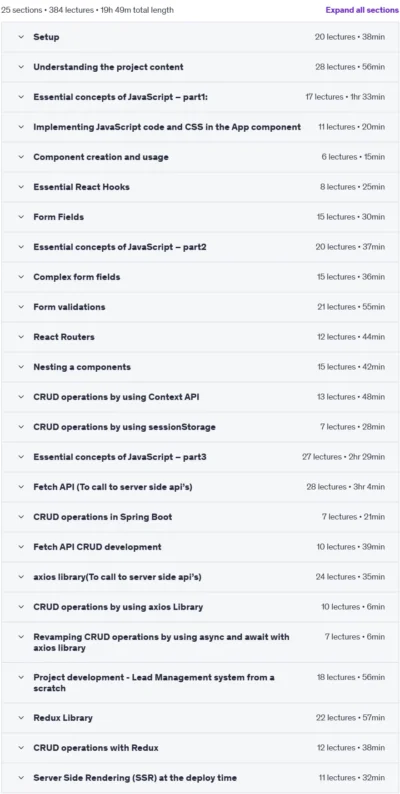Click the chevron icon beside React Routers
The height and width of the screenshot is (794, 400).
click(21, 337)
